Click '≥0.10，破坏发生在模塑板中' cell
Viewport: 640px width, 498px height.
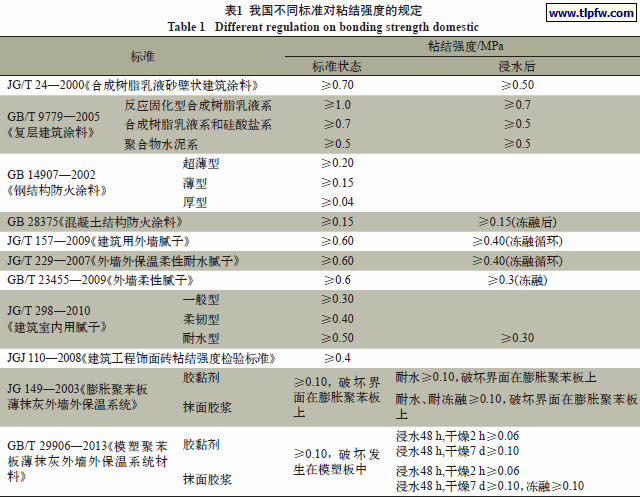point(337,462)
